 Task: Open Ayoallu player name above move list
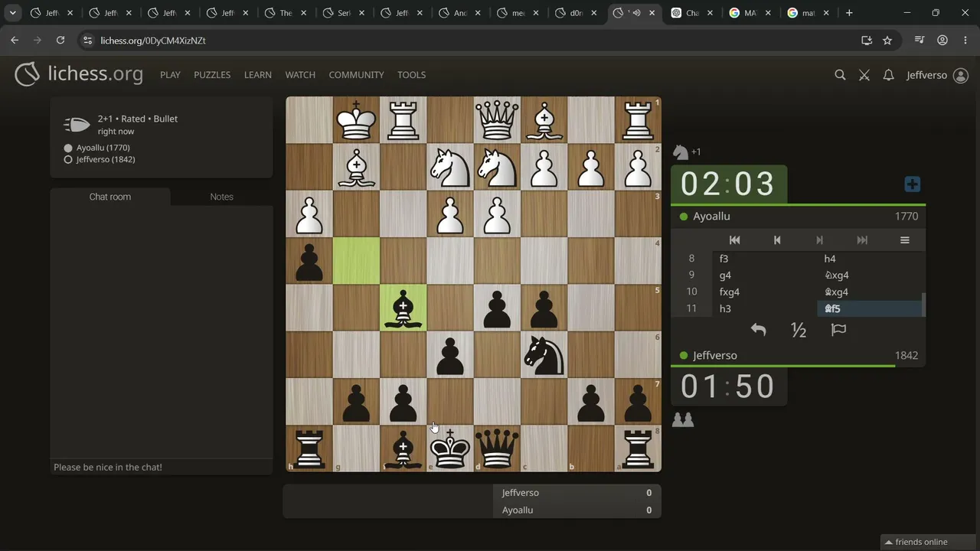[x=711, y=217]
